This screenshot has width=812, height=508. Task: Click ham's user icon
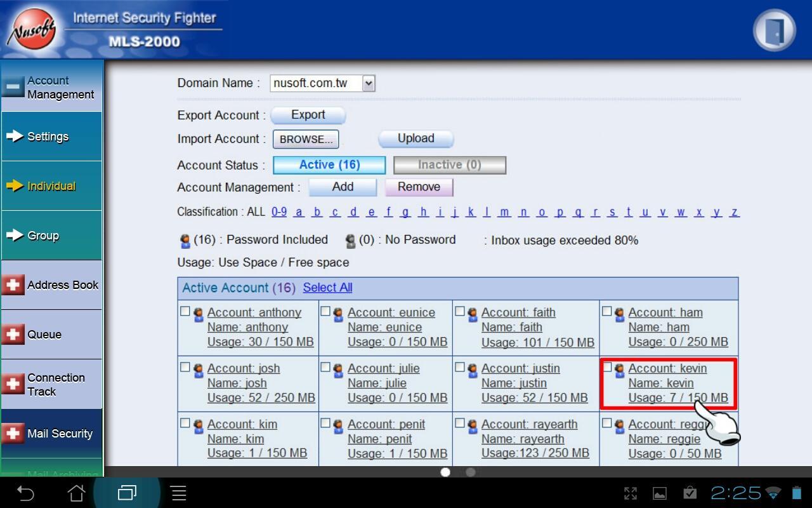tap(619, 315)
